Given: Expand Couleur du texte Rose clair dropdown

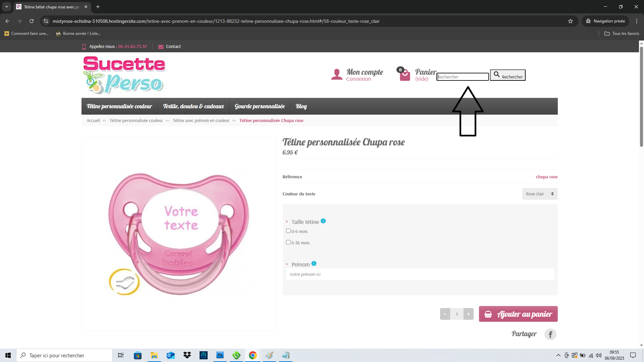Looking at the screenshot, I should (x=540, y=194).
